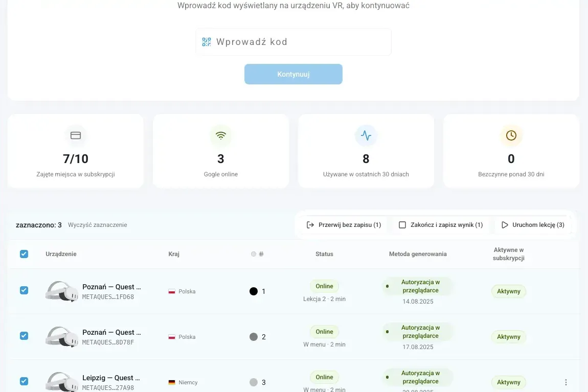Click 'Lekcja 2 · 2 min' status text

(324, 299)
